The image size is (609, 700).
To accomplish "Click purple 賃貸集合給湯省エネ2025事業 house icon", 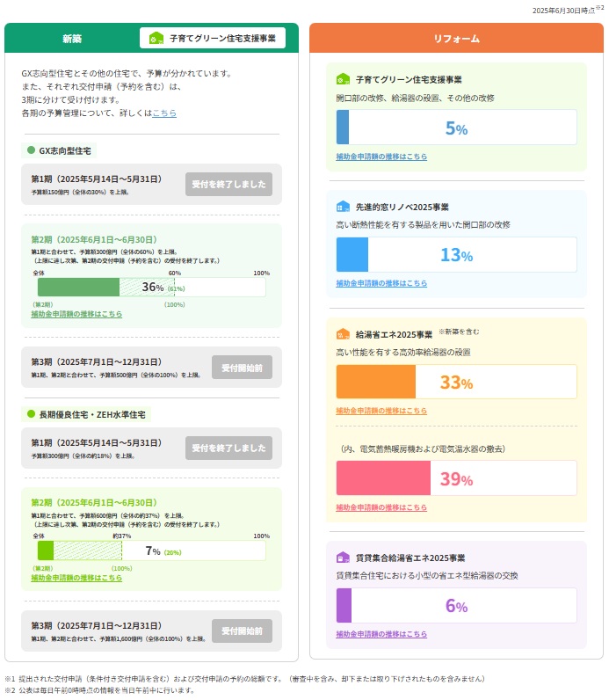I will coord(343,558).
